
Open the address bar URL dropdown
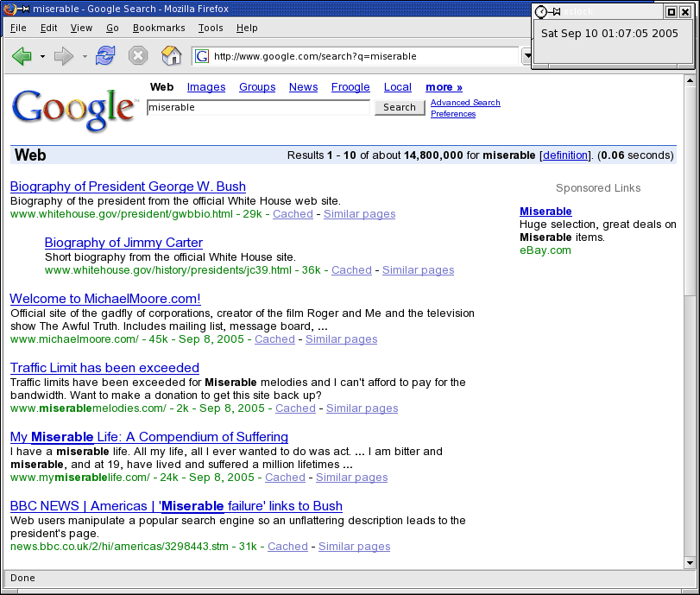pyautogui.click(x=527, y=56)
